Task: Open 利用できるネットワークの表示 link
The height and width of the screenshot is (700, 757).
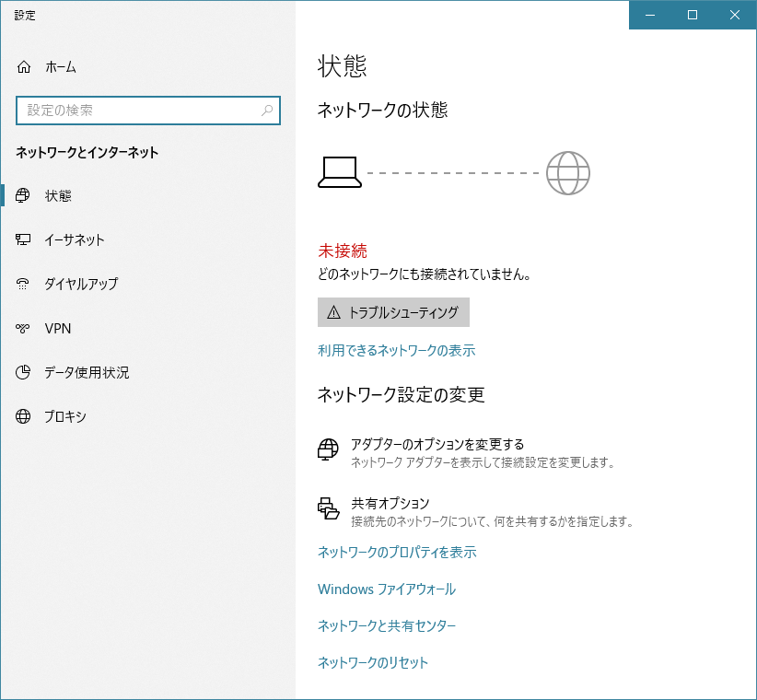Action: [x=396, y=351]
